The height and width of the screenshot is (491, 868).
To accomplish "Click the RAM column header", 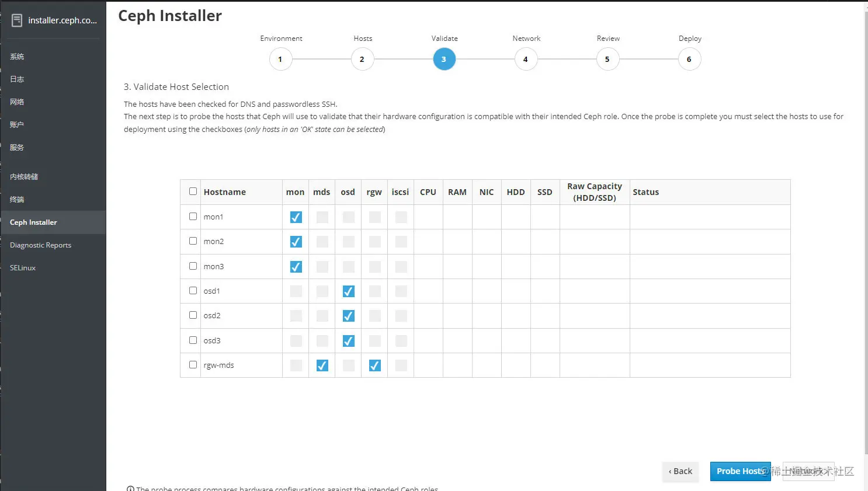I will (457, 192).
